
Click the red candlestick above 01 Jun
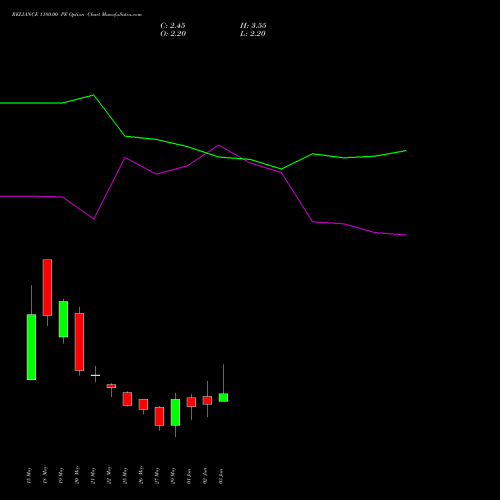tap(191, 402)
